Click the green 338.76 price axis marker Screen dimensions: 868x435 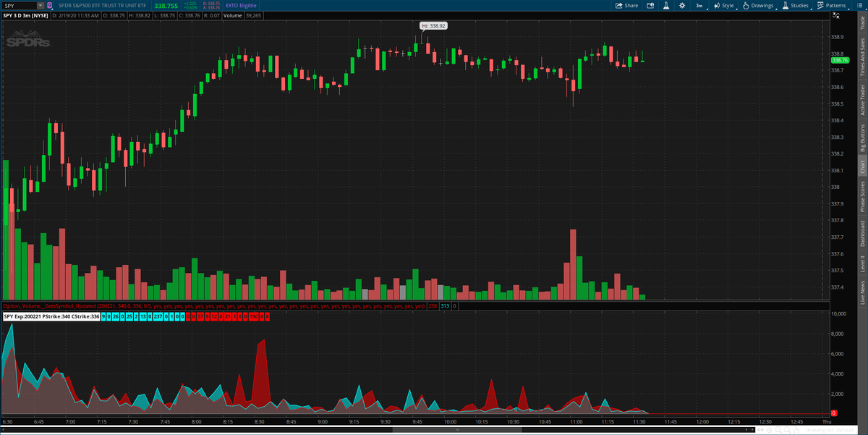[x=840, y=61]
